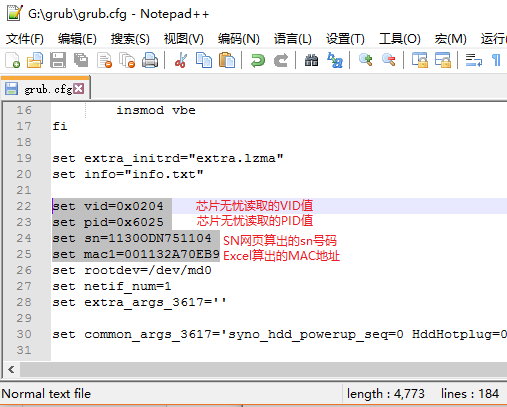Toggle show all characters pilcrow icon

pos(496,60)
